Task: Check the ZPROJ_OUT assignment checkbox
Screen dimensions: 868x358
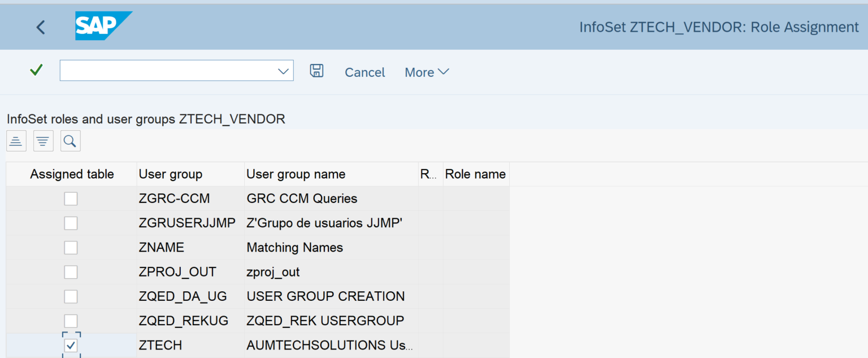Action: (x=71, y=271)
